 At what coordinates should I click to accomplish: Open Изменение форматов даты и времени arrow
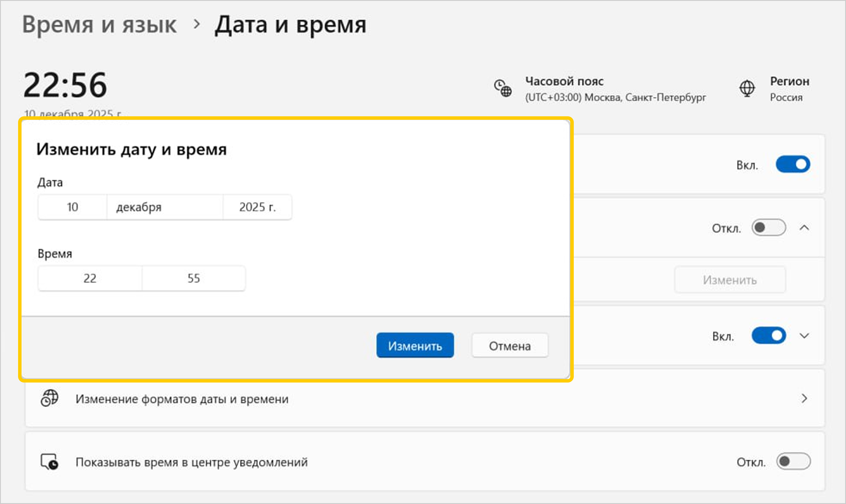804,398
